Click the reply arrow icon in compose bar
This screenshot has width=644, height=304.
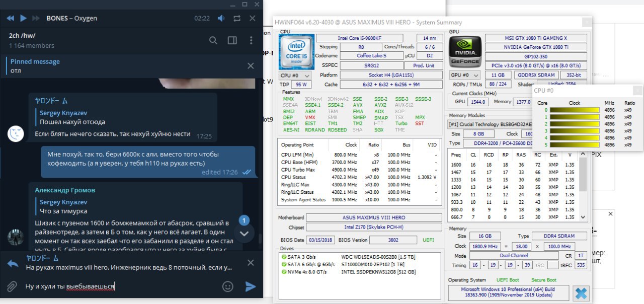pyautogui.click(x=13, y=263)
